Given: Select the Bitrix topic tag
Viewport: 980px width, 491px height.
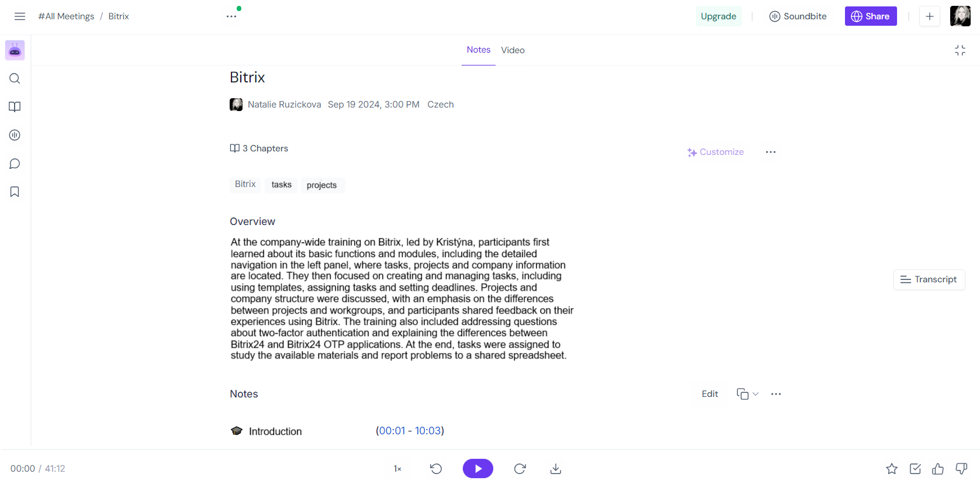Looking at the screenshot, I should 245,184.
